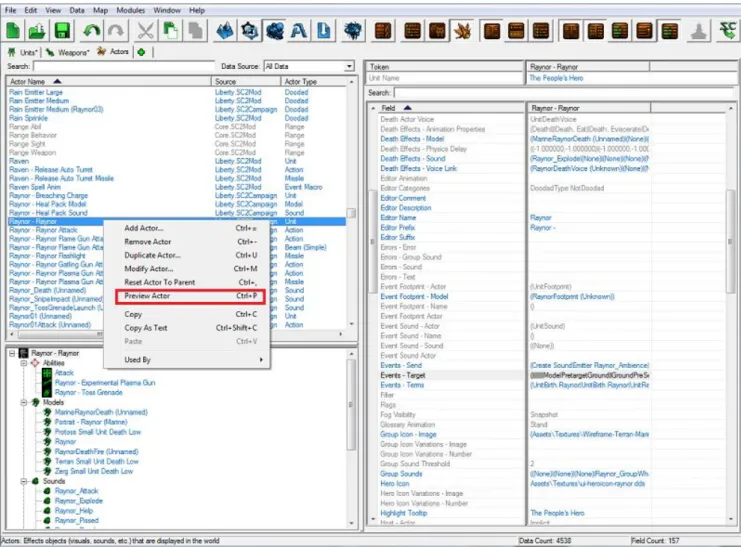Sort by the Source column header
Screen dimensions: 741x547
click(x=246, y=81)
